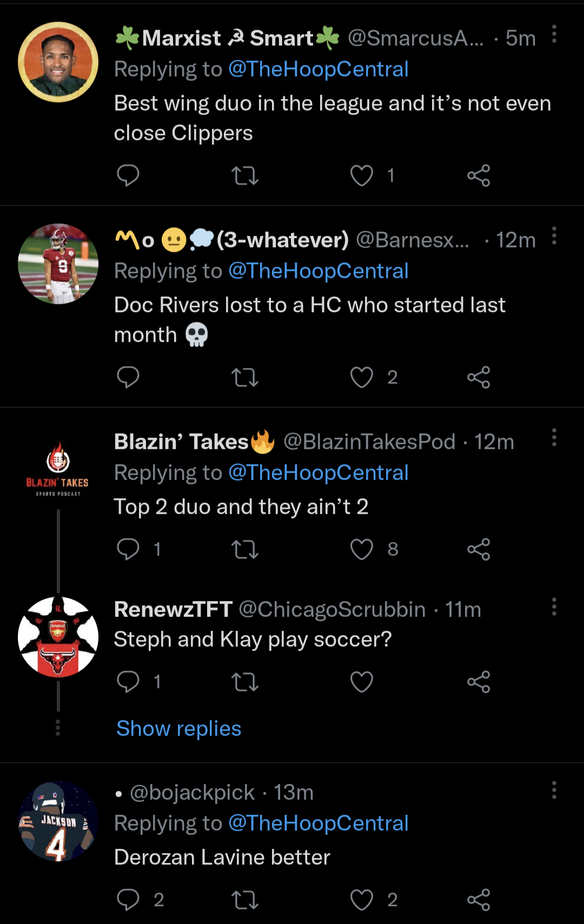Open replies on 'Top 2 duo' tweet
This screenshot has height=924, width=584.
(128, 549)
